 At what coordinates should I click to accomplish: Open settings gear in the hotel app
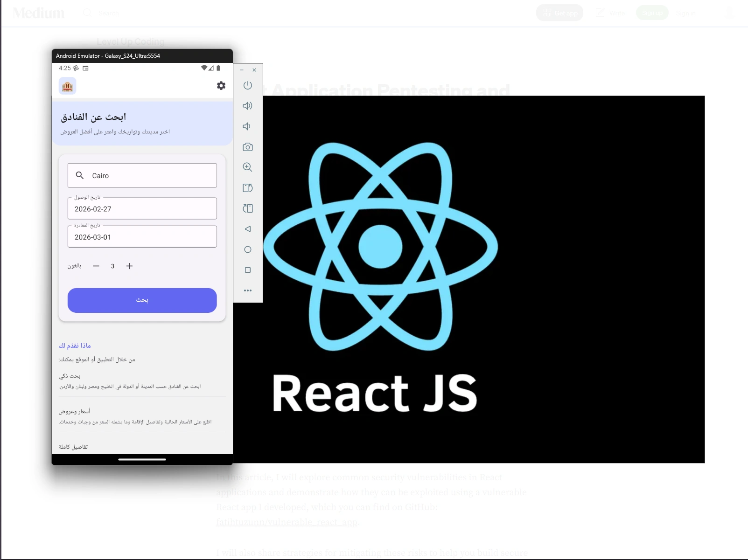point(221,85)
